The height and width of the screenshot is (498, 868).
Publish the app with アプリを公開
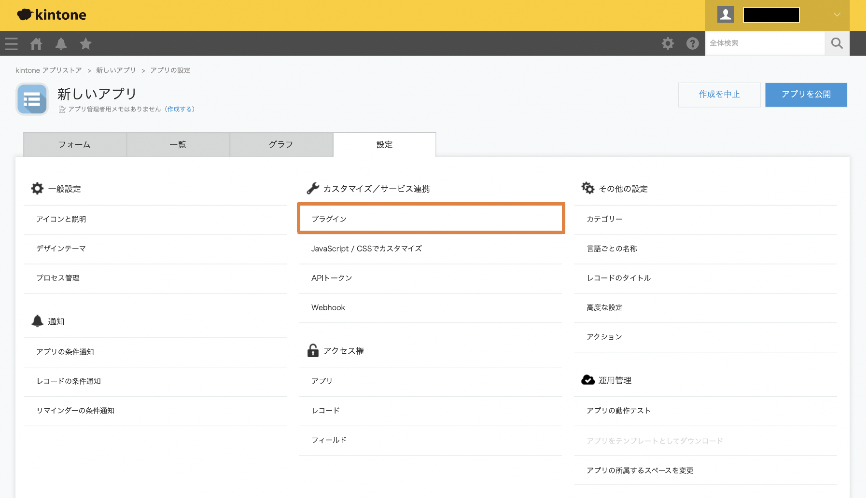(805, 95)
